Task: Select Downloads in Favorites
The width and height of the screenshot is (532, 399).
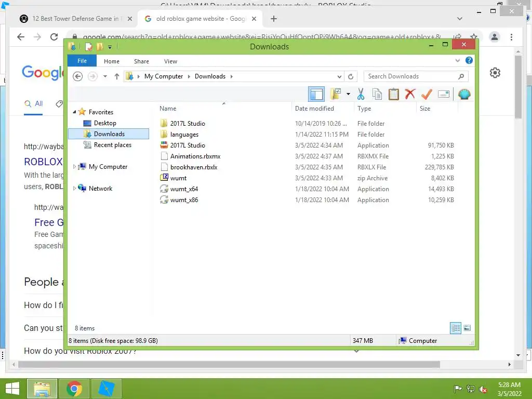Action: (109, 134)
